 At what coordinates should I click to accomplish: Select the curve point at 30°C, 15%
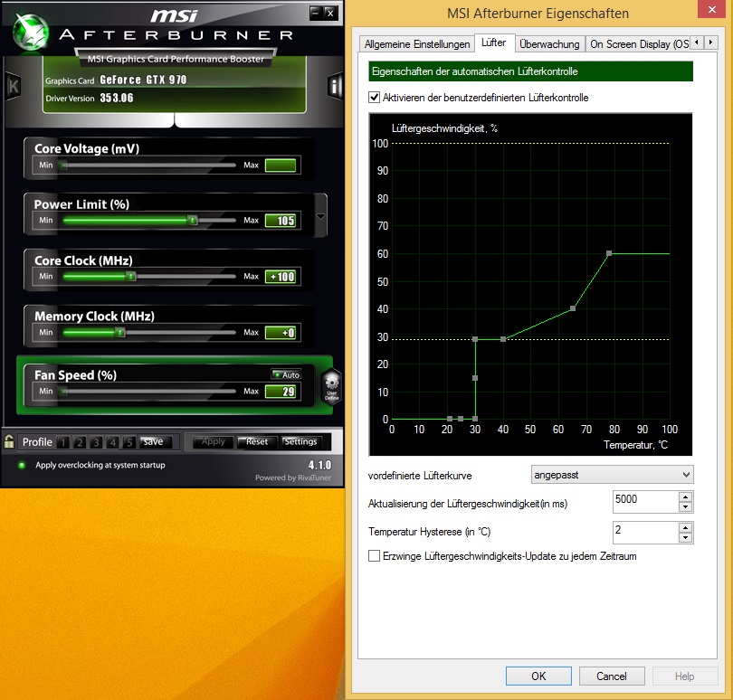coord(475,377)
